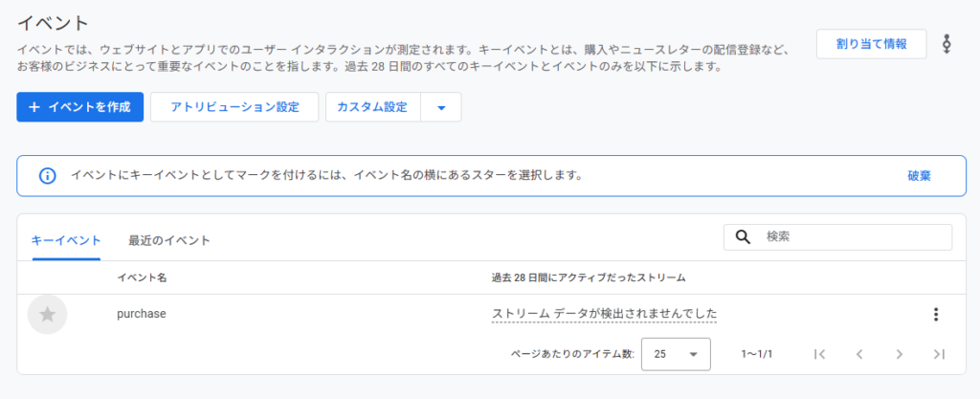The image size is (980, 399).
Task: Open 割り当て情報 quota panel
Action: [871, 44]
